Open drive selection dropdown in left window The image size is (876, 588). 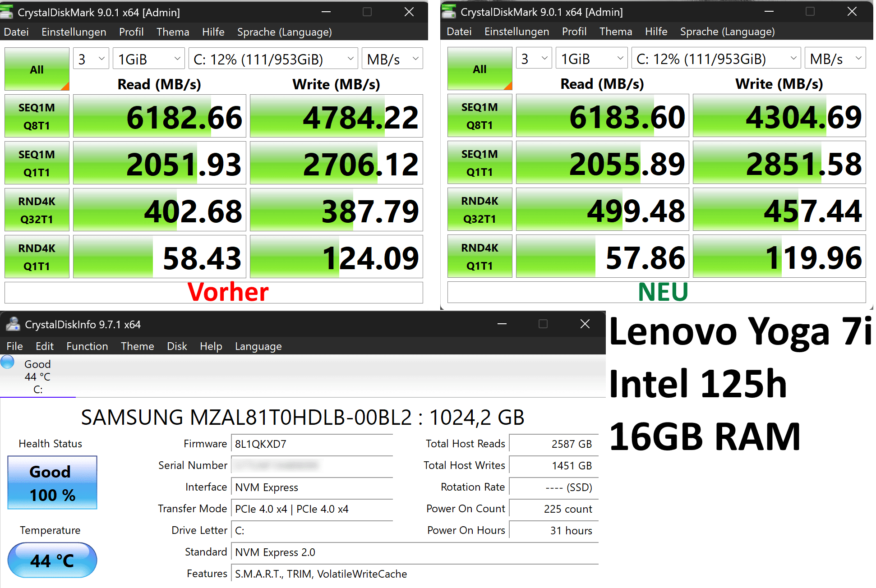[x=273, y=59]
